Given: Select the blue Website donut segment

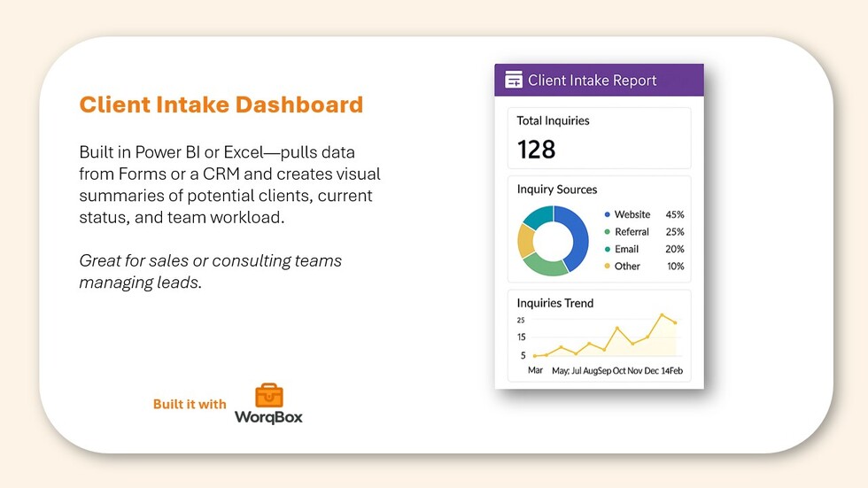Looking at the screenshot, I should point(576,237).
